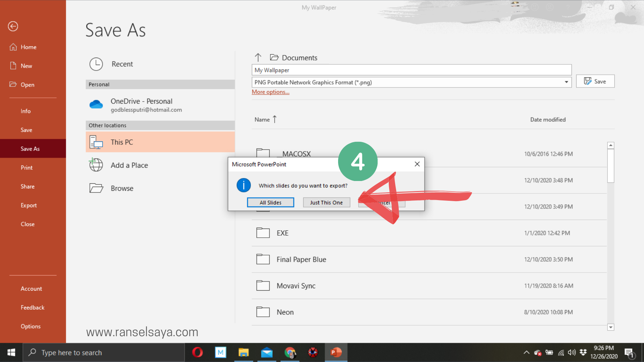Open Chrome from the taskbar
The image size is (644, 362).
(x=290, y=352)
